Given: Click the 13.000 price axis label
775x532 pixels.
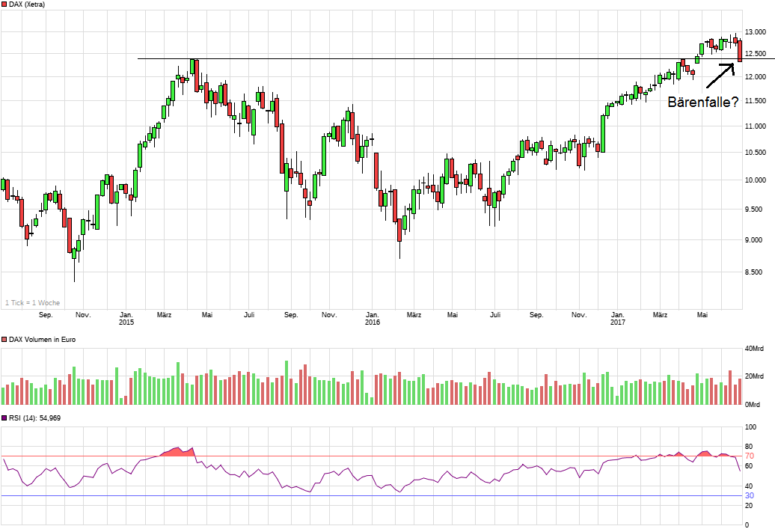Looking at the screenshot, I should point(756,32).
